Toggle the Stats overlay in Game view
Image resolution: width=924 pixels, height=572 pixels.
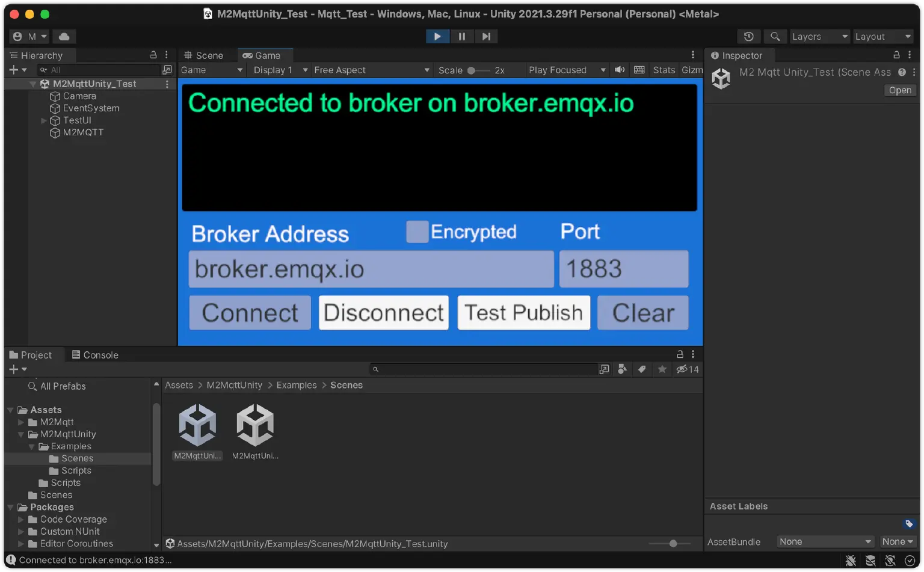click(664, 70)
